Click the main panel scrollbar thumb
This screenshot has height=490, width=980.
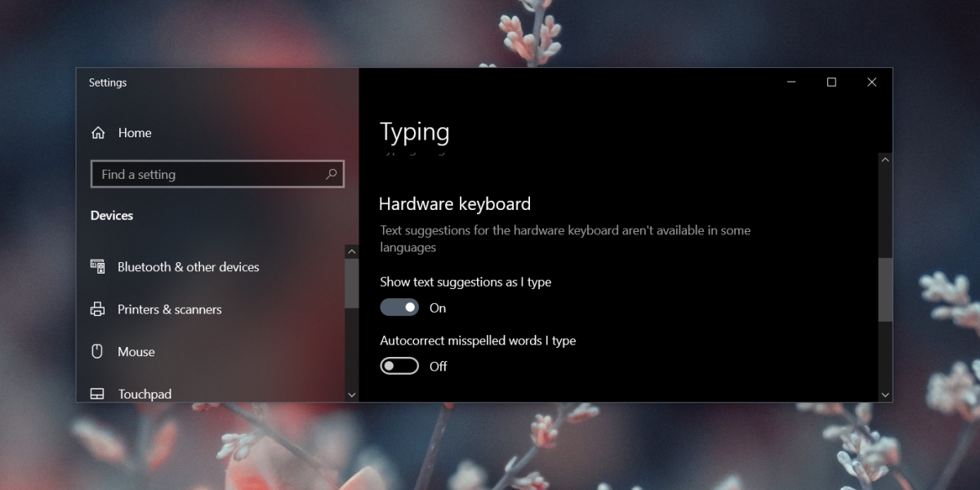(885, 289)
